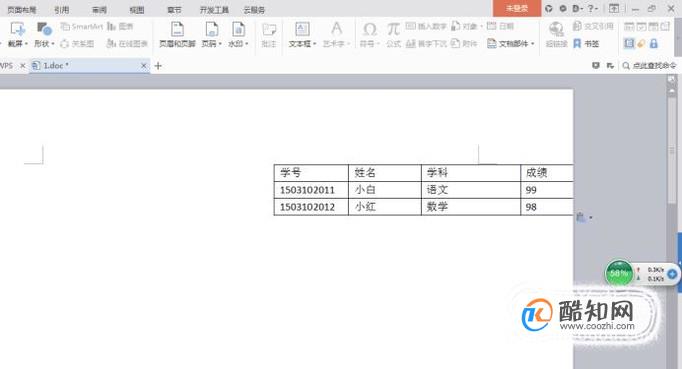The height and width of the screenshot is (369, 682).
Task: Click the 截屏 screenshot tool icon
Action: (18, 30)
